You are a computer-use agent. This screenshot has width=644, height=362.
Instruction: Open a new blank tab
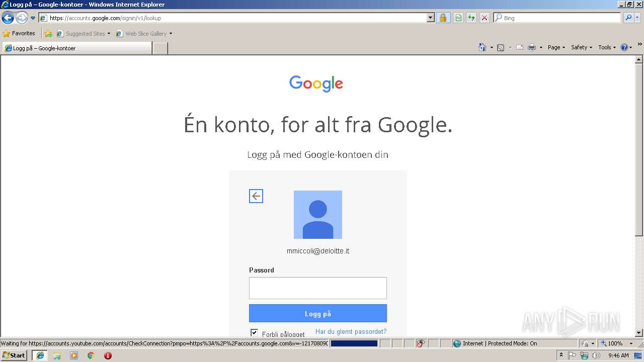[160, 48]
